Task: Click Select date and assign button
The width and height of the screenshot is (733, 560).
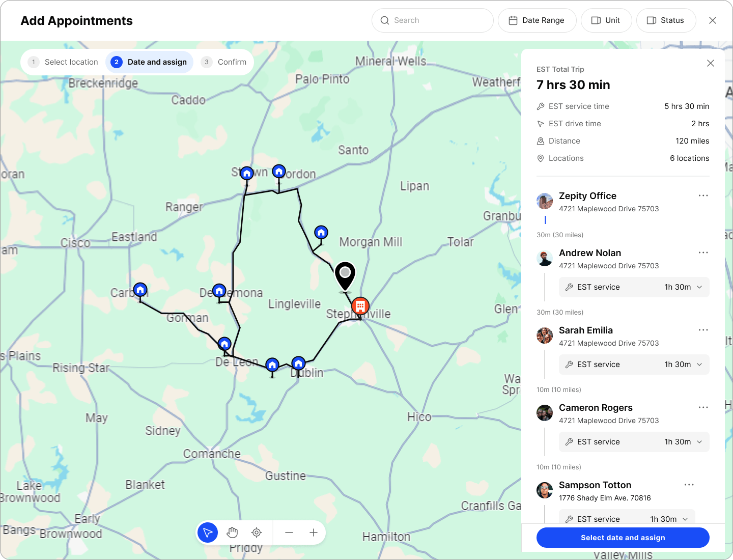Action: (x=623, y=538)
